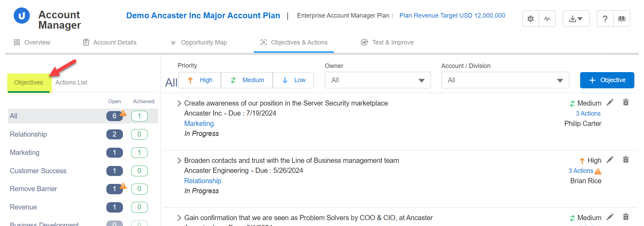Viewport: 644px width, 226px height.
Task: Open 3 Actions link for Philip Carter
Action: (x=588, y=114)
